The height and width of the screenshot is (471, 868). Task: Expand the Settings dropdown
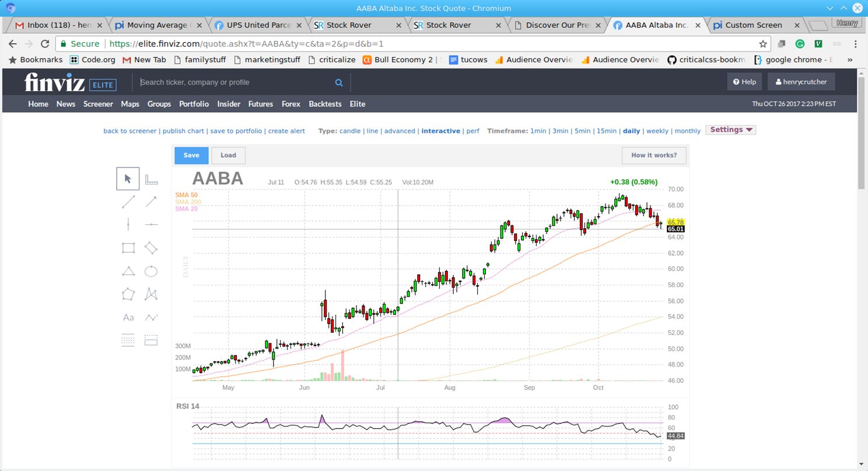pyautogui.click(x=730, y=130)
